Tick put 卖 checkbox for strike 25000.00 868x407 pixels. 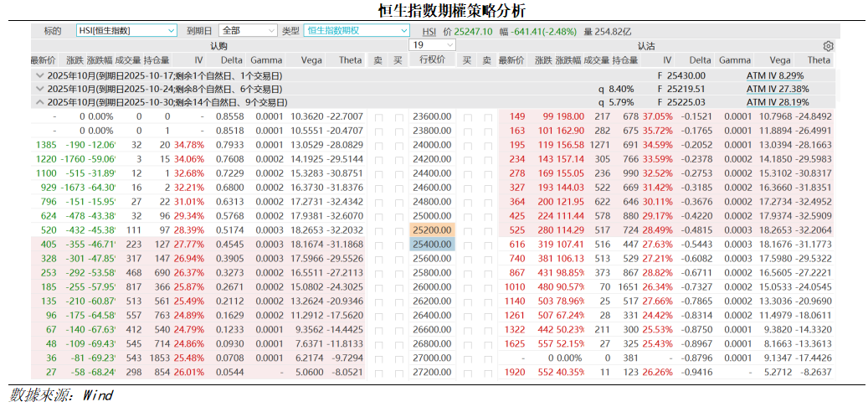click(487, 216)
